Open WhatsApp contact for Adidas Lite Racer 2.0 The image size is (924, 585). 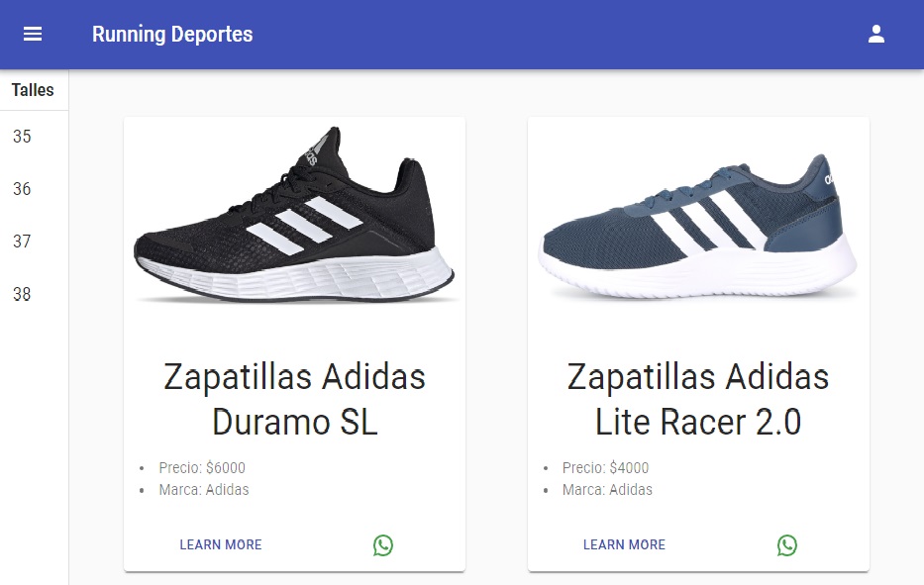787,544
